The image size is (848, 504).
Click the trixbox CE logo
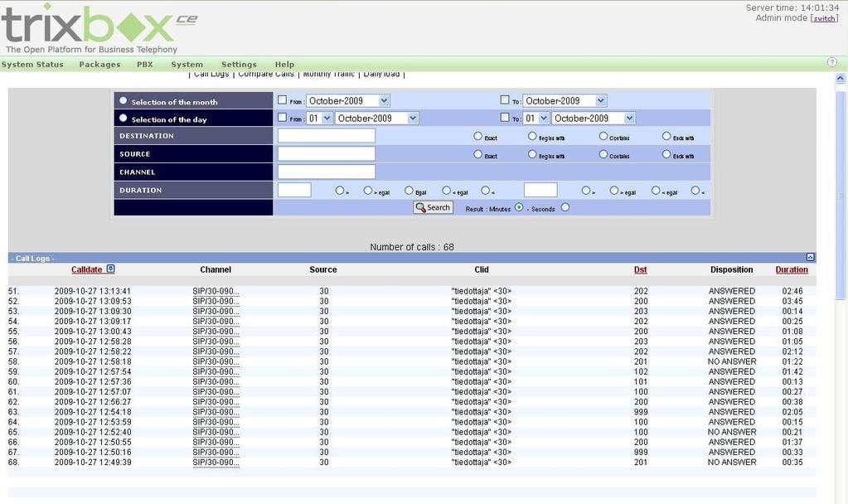coord(99,27)
